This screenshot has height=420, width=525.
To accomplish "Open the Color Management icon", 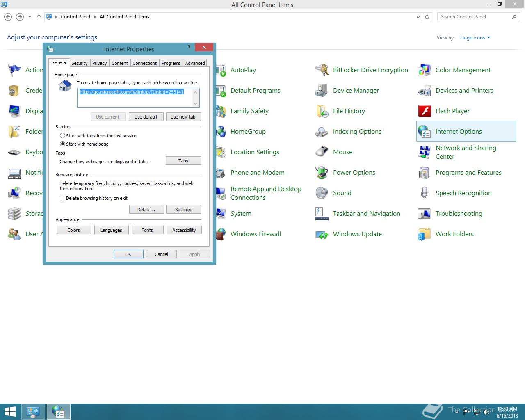I will (425, 70).
